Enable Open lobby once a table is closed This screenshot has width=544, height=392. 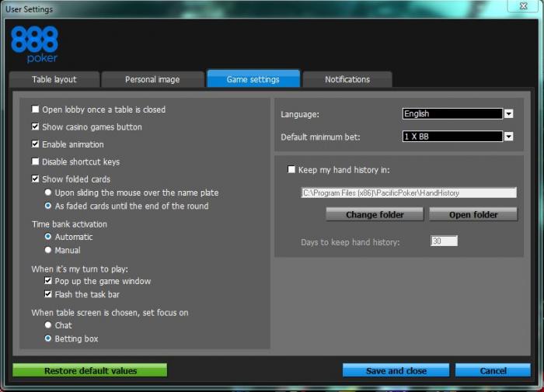point(36,109)
